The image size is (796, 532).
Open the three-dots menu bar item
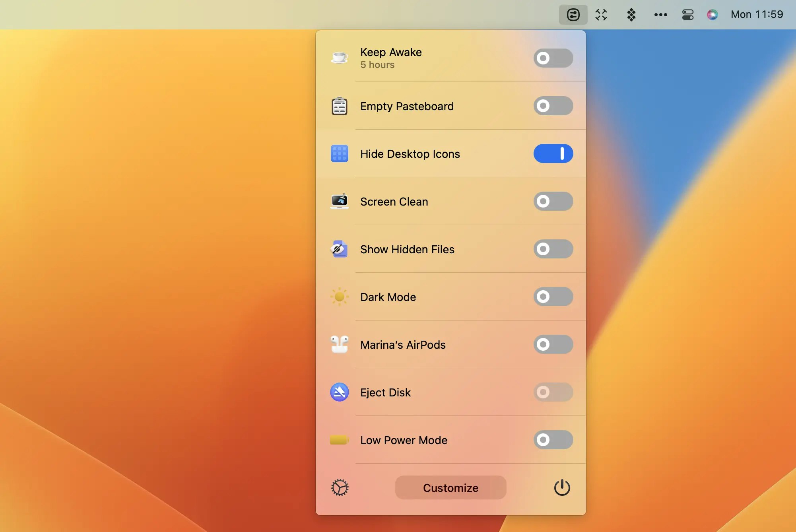(x=660, y=15)
